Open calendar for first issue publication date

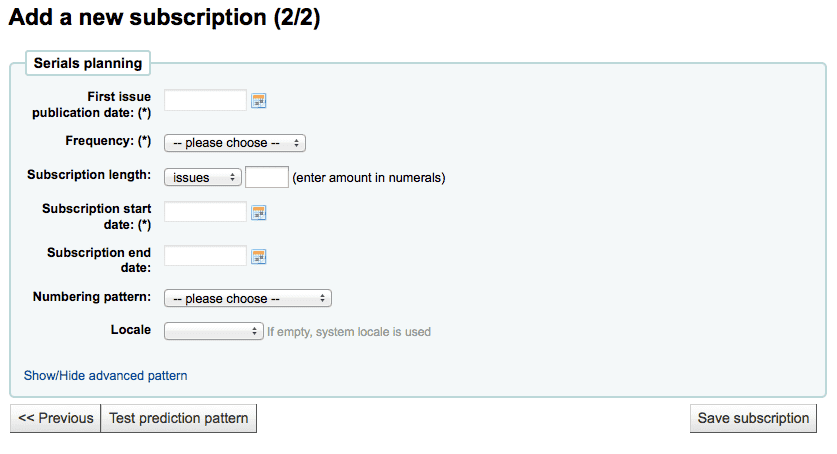(259, 101)
